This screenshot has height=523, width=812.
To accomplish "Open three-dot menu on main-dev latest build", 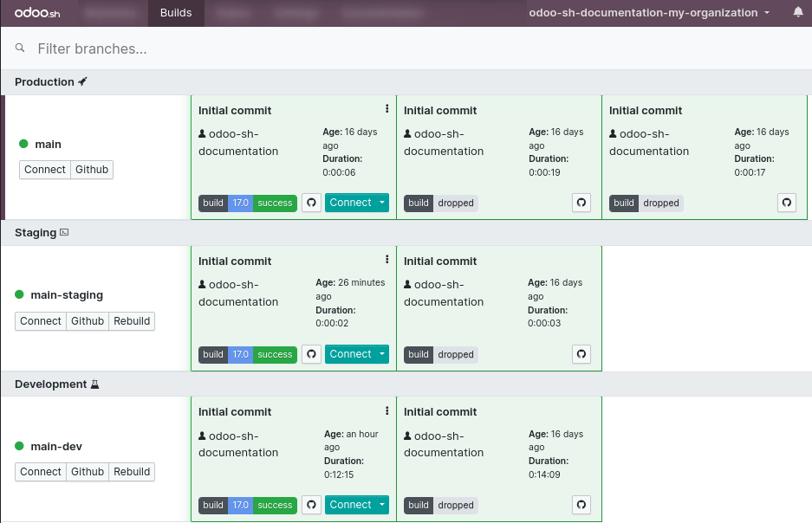I will coord(387,410).
